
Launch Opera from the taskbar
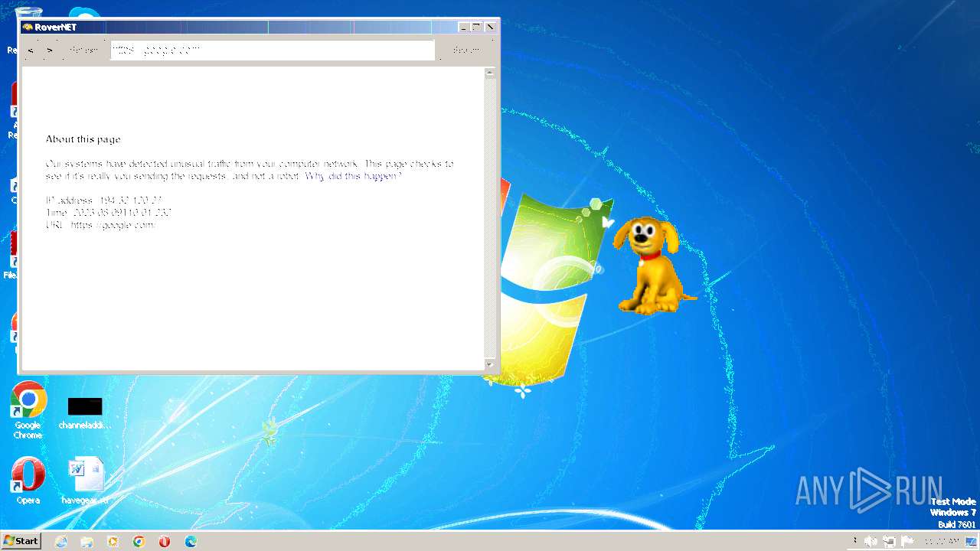tap(165, 541)
